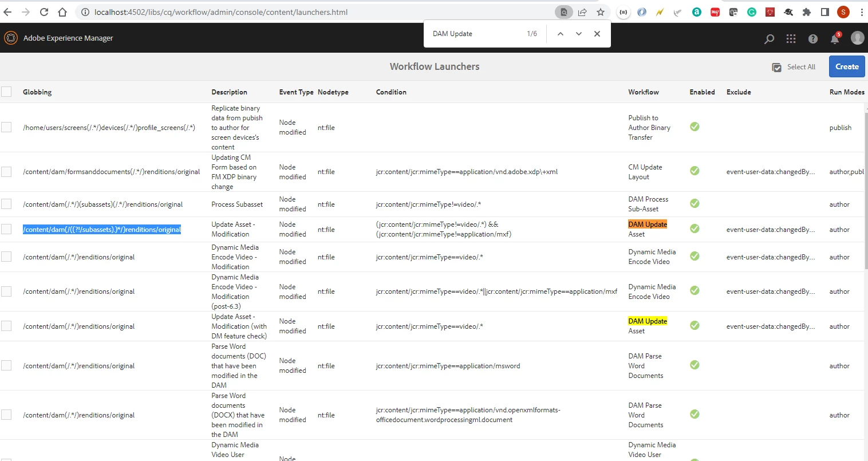Click the Event Type column header
The height and width of the screenshot is (461, 868).
[x=296, y=92]
